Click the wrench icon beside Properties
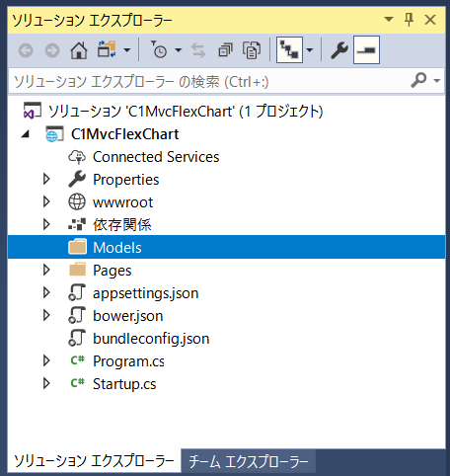Screen dimensions: 450x476 (x=77, y=179)
